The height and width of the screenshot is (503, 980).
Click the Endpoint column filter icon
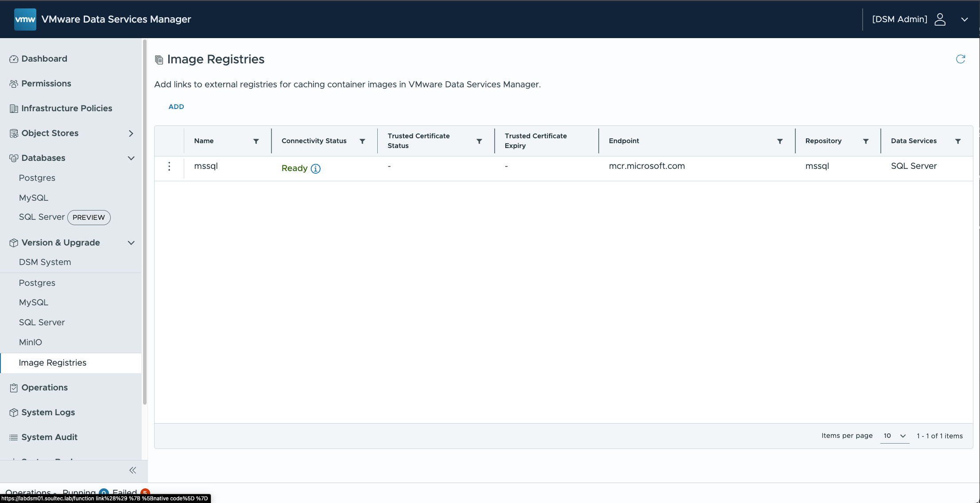[780, 141]
